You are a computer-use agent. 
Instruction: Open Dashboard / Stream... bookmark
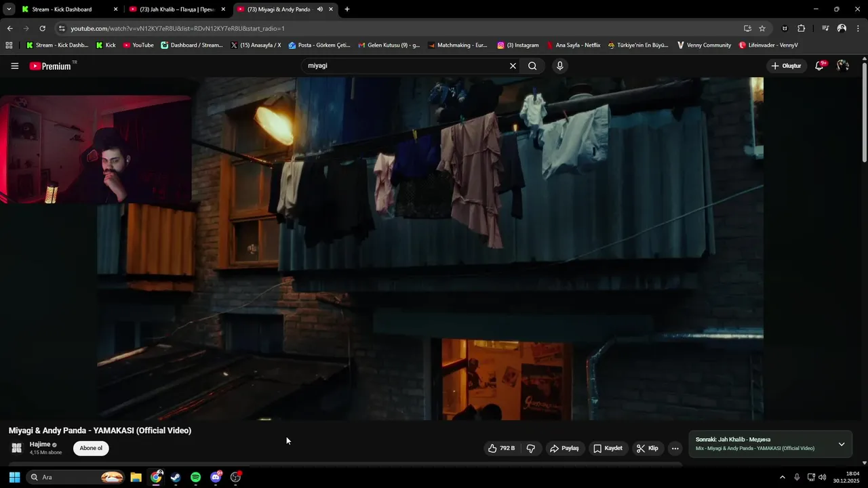tap(192, 45)
